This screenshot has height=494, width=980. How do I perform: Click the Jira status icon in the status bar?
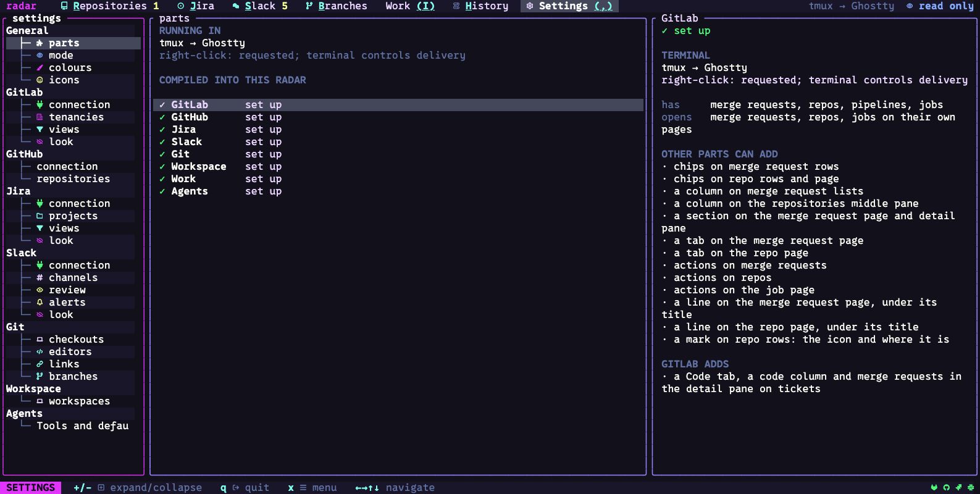coord(958,488)
